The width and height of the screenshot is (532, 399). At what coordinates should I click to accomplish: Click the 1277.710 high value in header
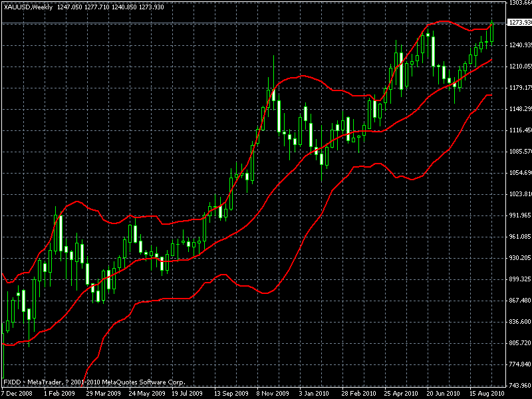click(96, 7)
